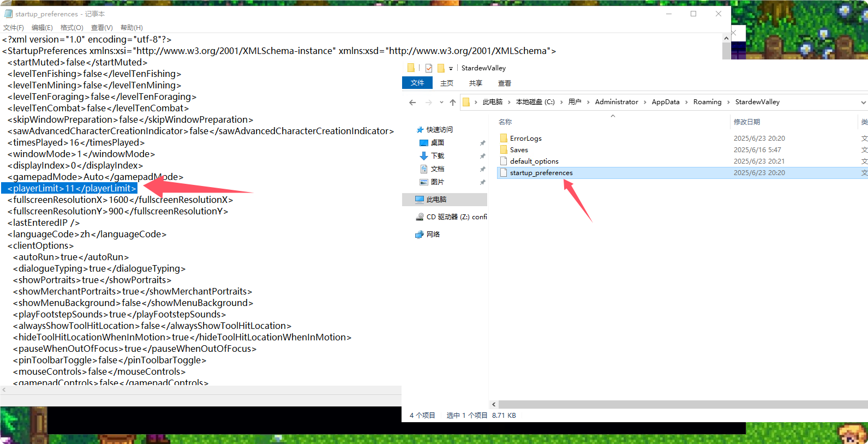Open the 共享 tab in Explorer ribbon
The width and height of the screenshot is (868, 444).
(476, 83)
